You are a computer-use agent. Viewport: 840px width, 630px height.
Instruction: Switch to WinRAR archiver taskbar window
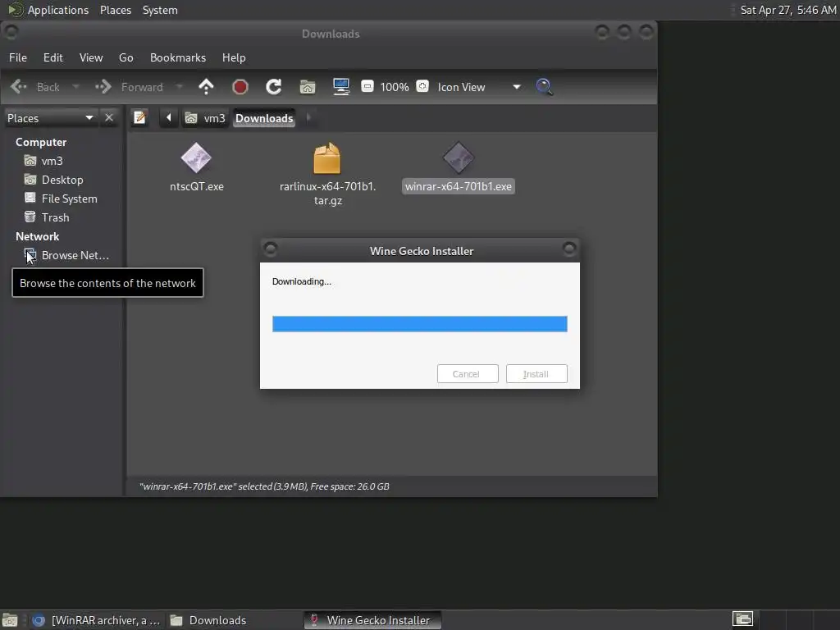click(x=97, y=620)
